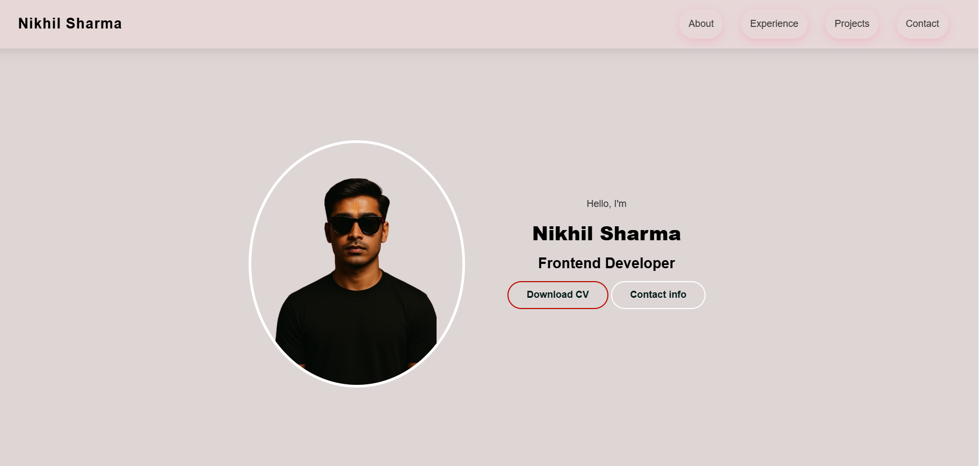This screenshot has height=466, width=980.
Task: Click the white ring border of photo
Action: click(x=357, y=142)
